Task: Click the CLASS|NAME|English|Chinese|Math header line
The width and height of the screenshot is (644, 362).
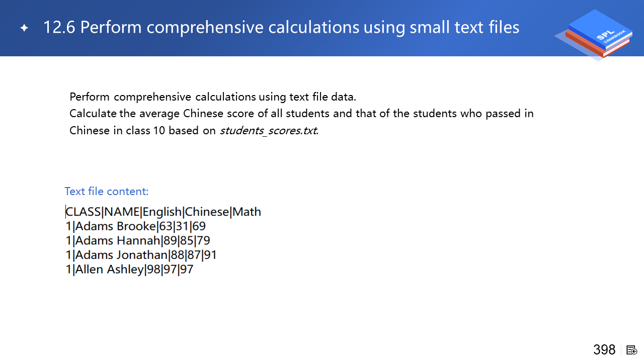Action: point(164,212)
